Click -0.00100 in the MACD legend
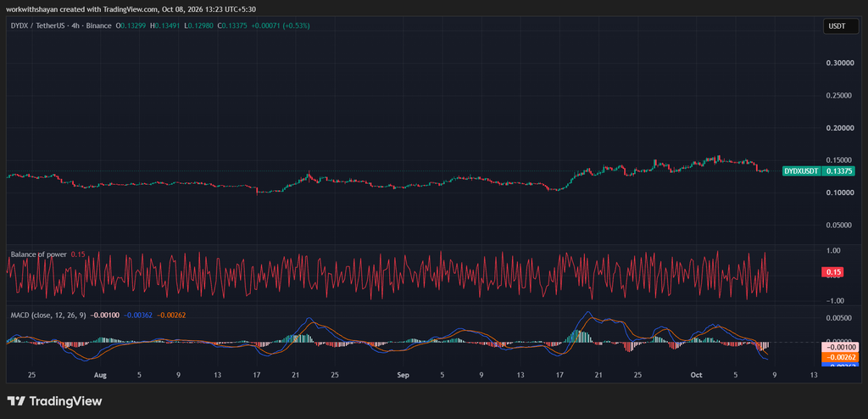Viewport: 868px width, 419px height. point(103,316)
